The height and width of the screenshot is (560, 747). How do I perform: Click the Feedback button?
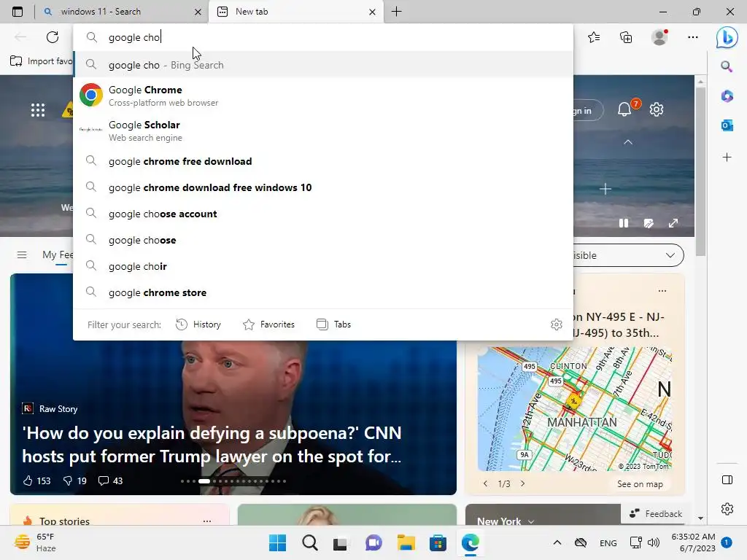coord(656,514)
